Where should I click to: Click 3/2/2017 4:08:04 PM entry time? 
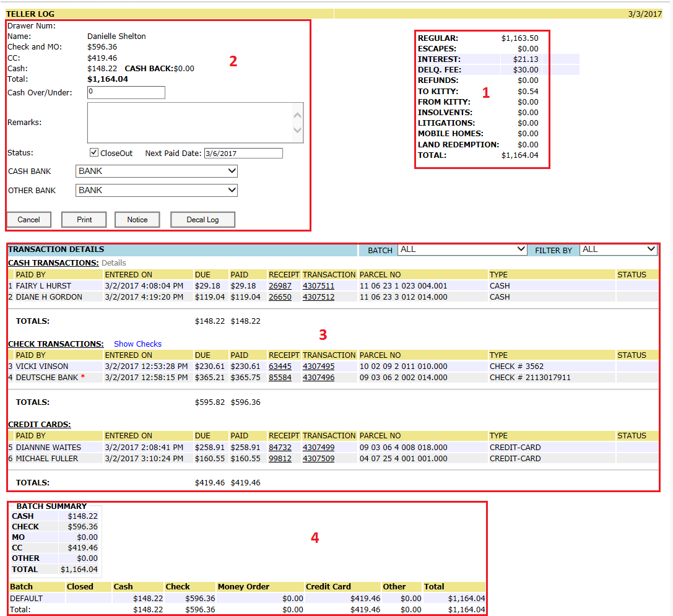tap(144, 286)
